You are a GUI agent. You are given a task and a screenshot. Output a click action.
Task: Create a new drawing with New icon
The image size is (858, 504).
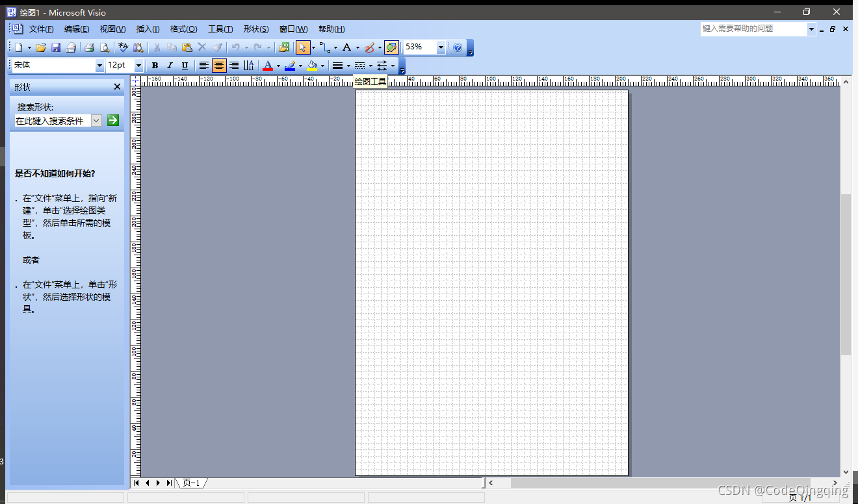point(18,47)
